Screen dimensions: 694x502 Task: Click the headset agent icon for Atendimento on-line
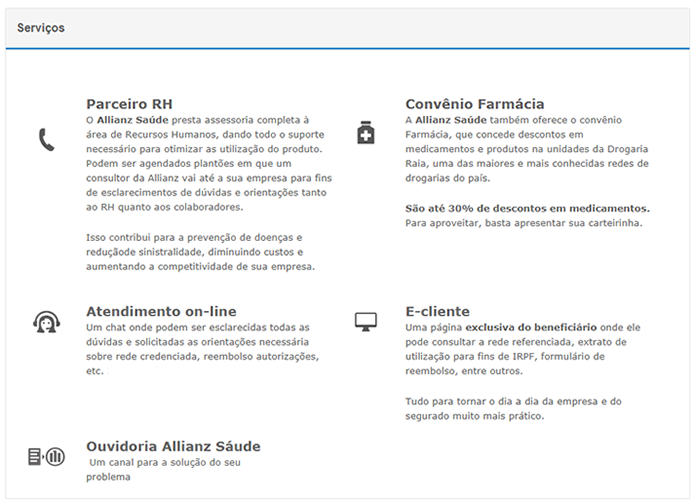tap(46, 322)
